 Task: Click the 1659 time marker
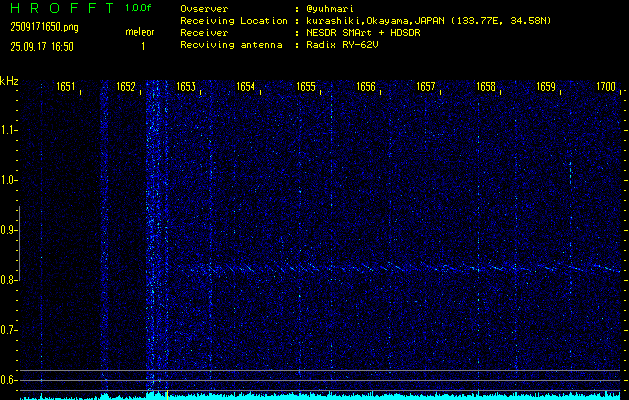(x=546, y=87)
